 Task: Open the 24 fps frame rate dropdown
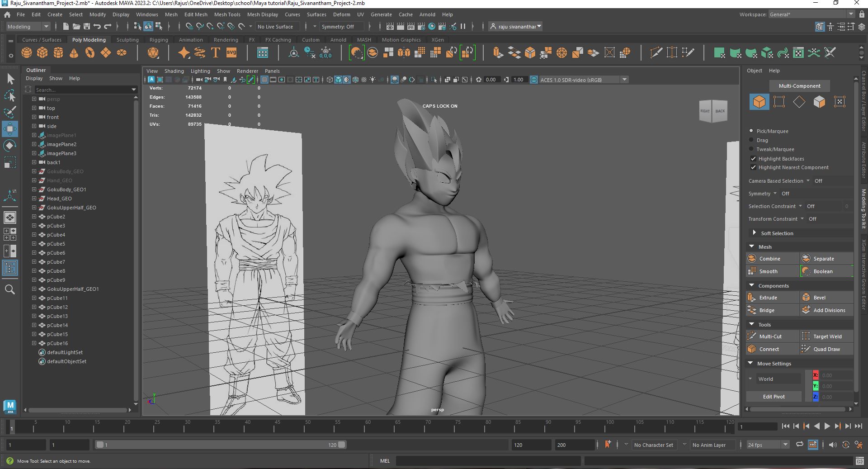768,445
